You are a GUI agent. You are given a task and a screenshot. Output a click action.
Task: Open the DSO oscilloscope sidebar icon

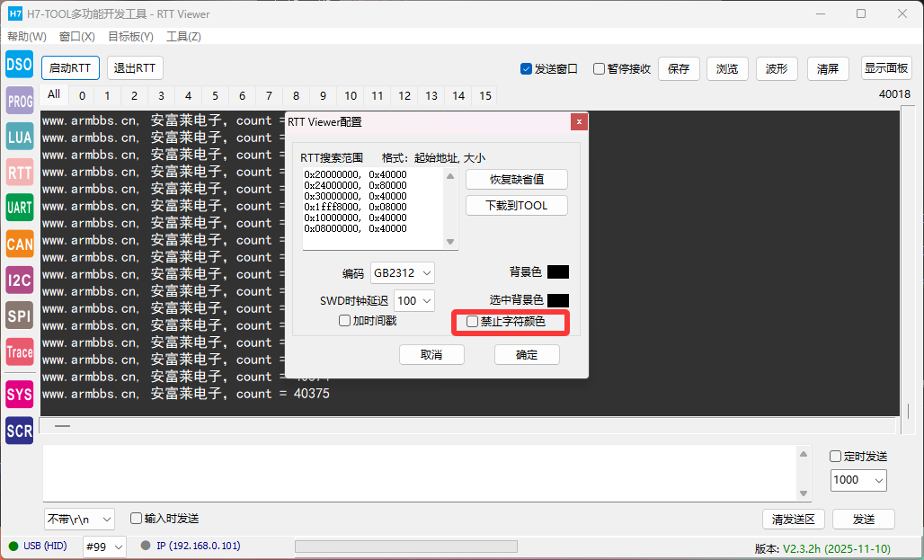click(19, 65)
